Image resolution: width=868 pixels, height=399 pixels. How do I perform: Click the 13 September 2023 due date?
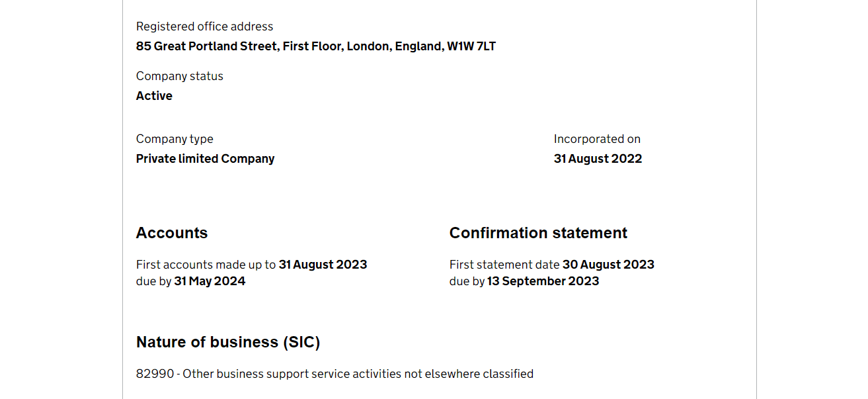click(543, 281)
